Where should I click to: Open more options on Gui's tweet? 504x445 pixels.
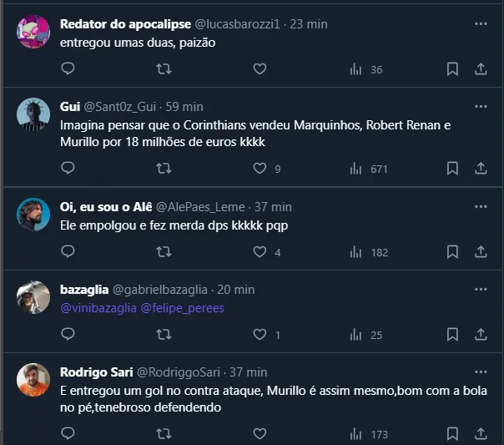[481, 107]
